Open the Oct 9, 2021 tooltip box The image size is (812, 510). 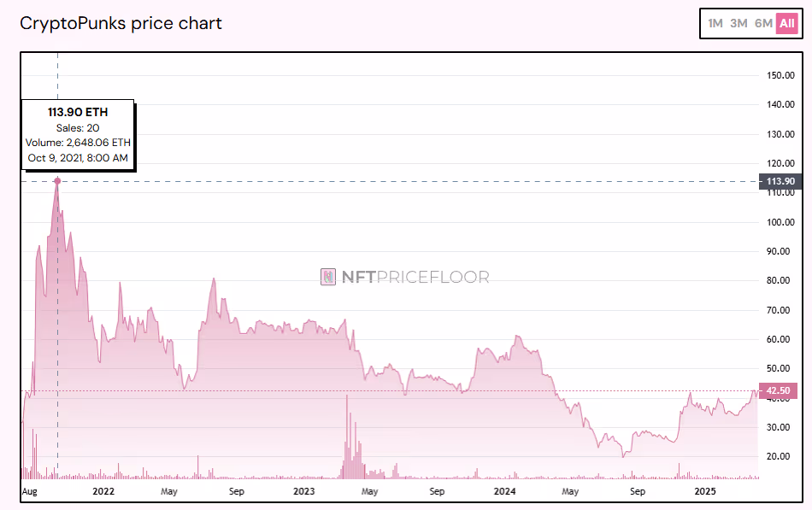77,158
